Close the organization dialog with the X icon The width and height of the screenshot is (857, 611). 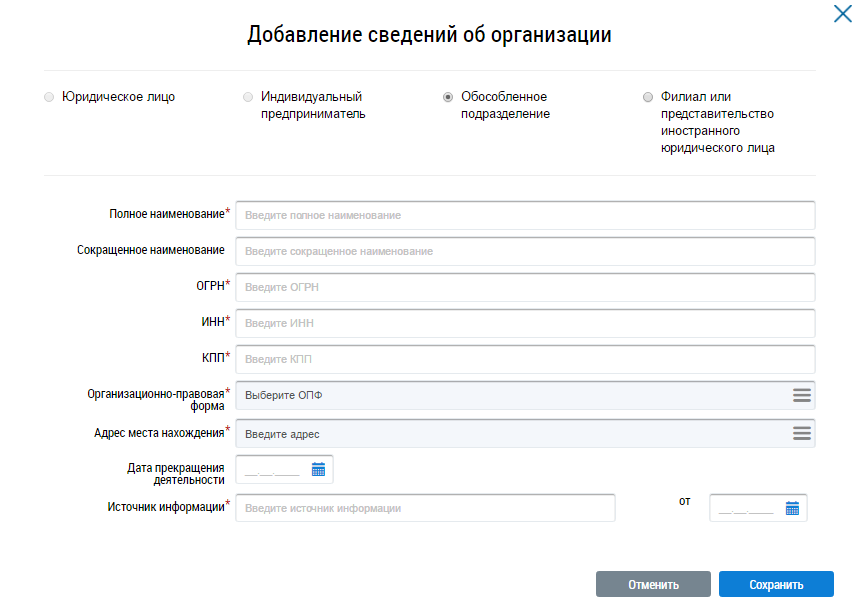click(x=842, y=14)
